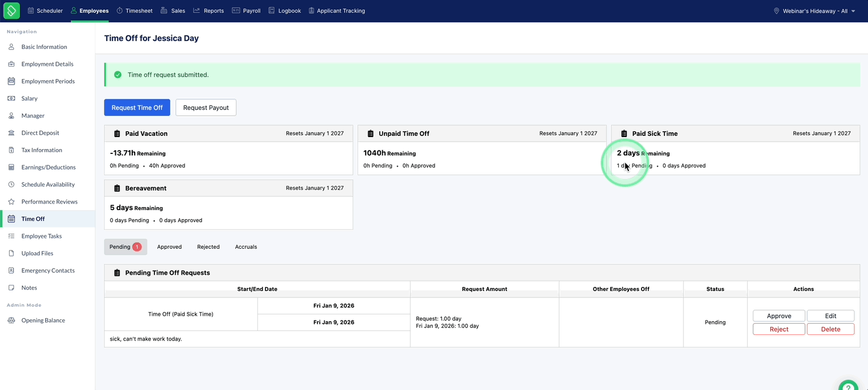Viewport: 868px width, 390px height.
Task: Open the Payroll menu
Action: (246, 11)
